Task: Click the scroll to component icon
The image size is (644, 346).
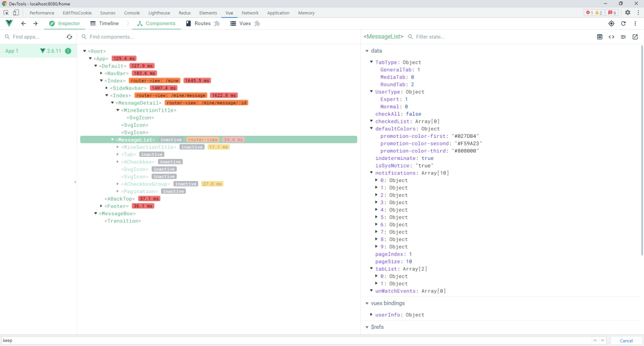Action: click(x=599, y=37)
